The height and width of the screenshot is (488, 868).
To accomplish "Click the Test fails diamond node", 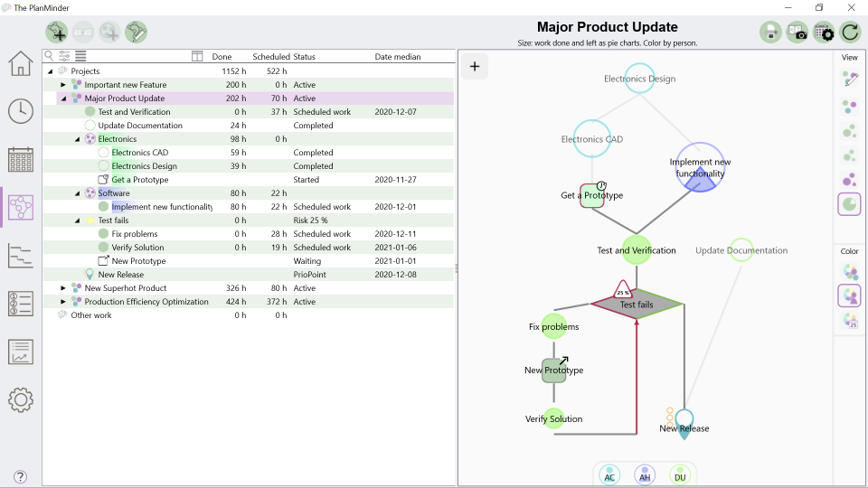I will tap(637, 305).
